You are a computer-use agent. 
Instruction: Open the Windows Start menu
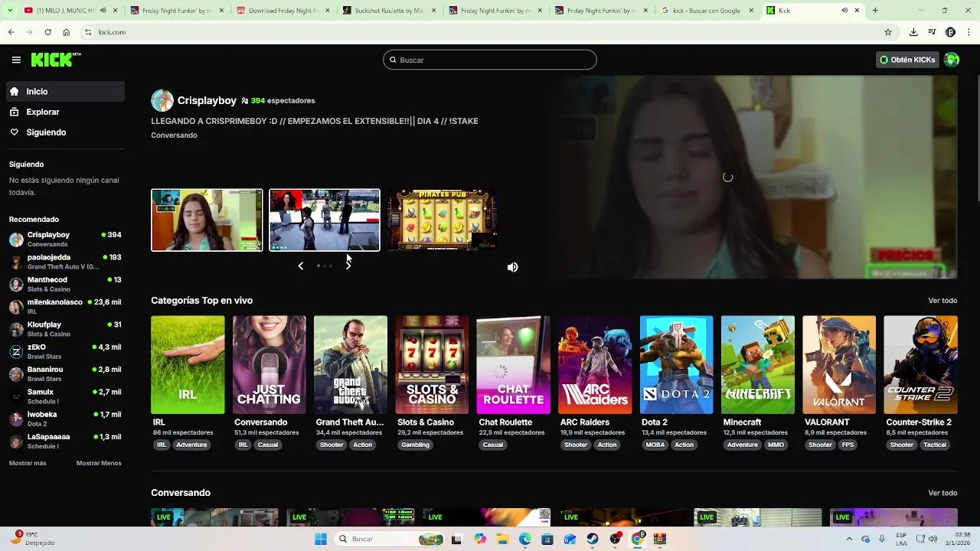(321, 539)
